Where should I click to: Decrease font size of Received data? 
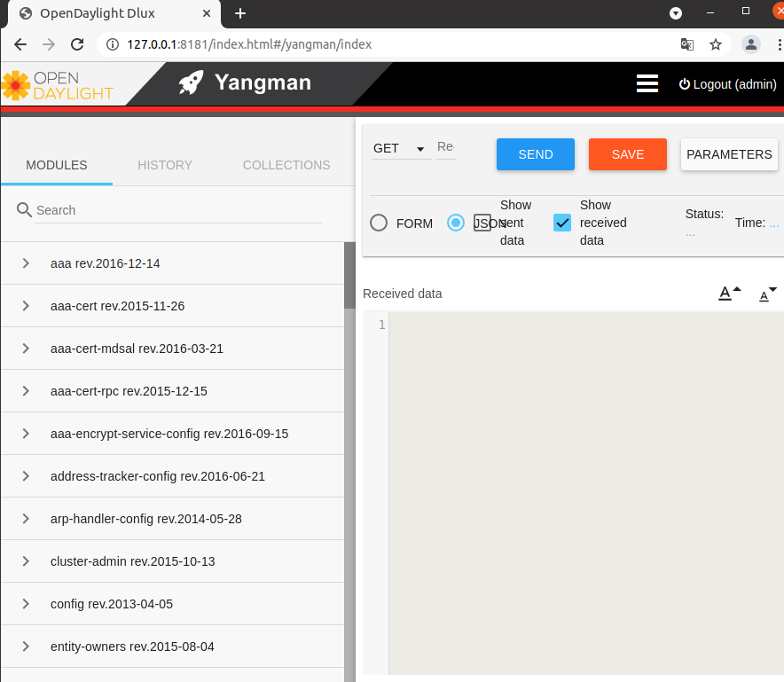(x=766, y=293)
